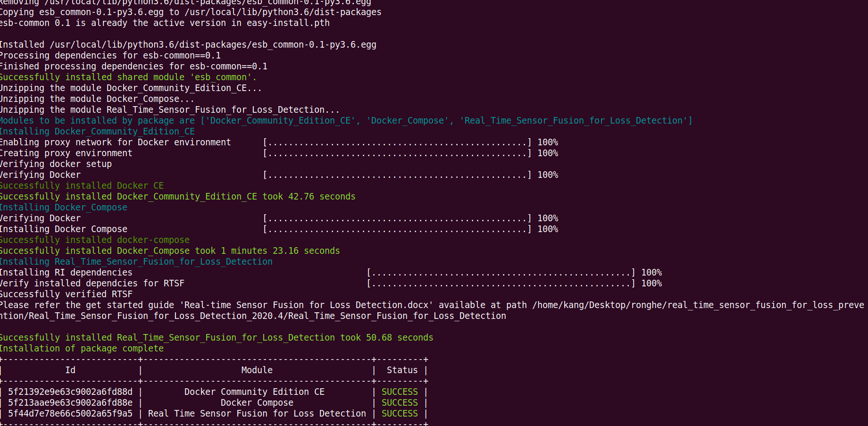Screen dimensions: 868x426
Task: Click the "Id" table column header
Action: click(x=70, y=370)
